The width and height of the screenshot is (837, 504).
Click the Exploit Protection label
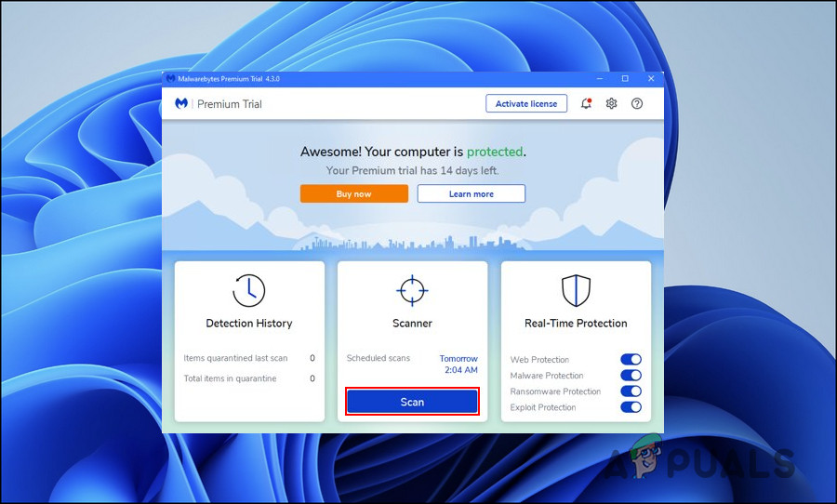point(543,408)
